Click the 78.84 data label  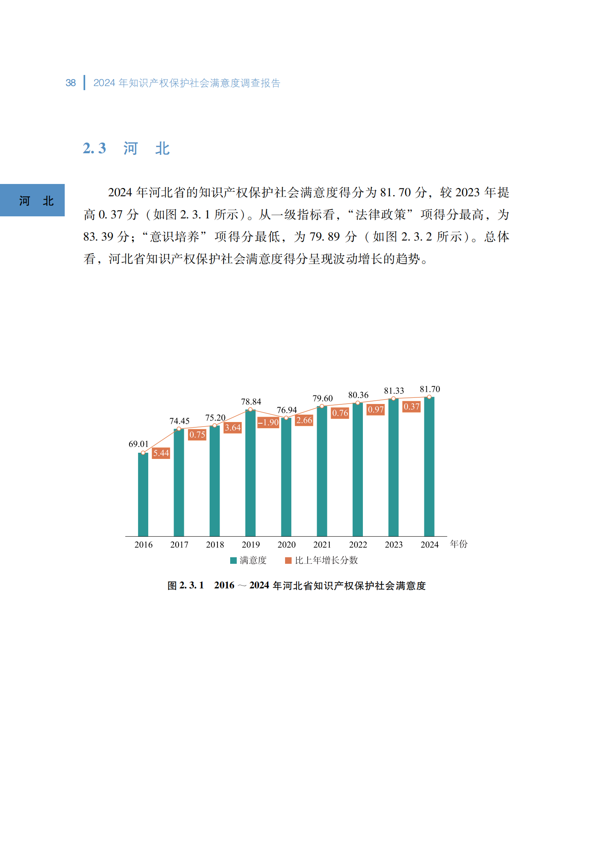tap(251, 402)
